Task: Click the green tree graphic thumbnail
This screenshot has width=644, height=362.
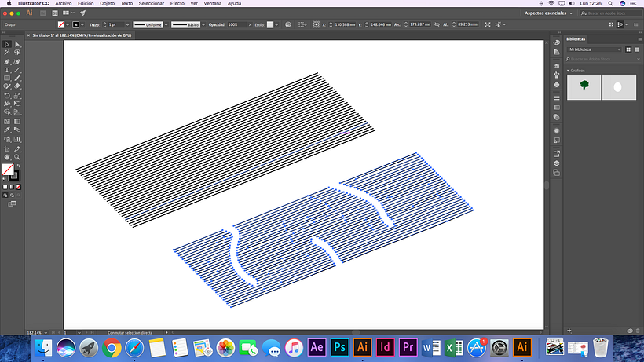Action: click(584, 87)
